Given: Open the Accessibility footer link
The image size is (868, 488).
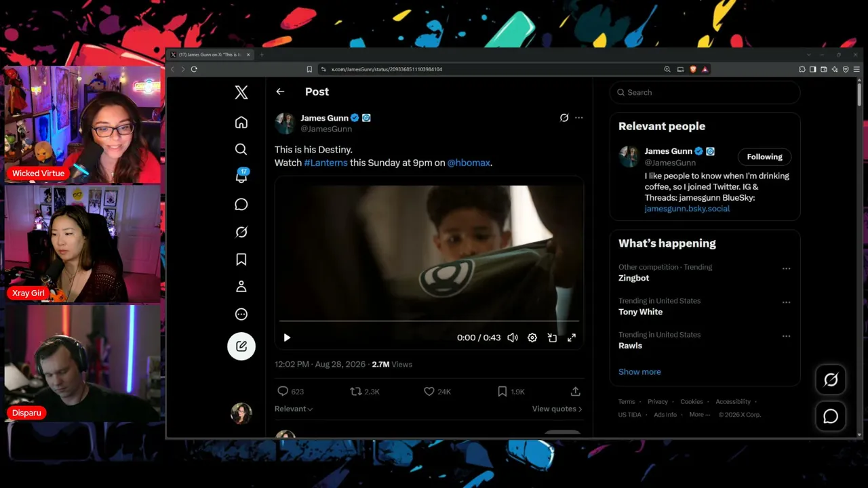Looking at the screenshot, I should tap(733, 402).
